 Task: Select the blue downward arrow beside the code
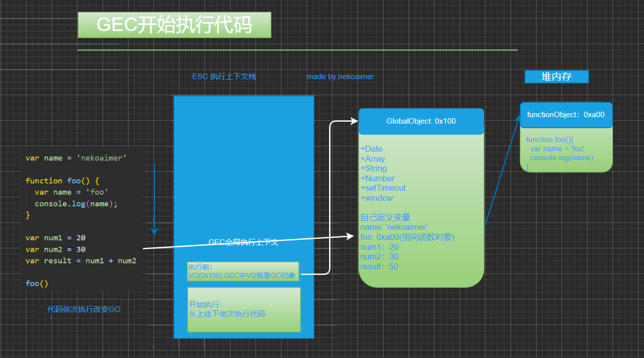154,200
